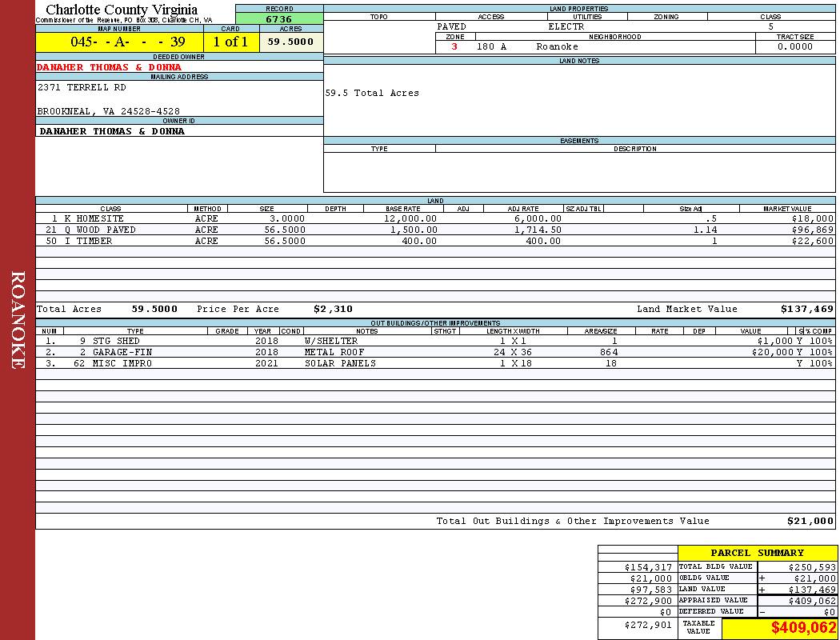
Task: Select the acres value 59.5000 in header
Action: (290, 42)
